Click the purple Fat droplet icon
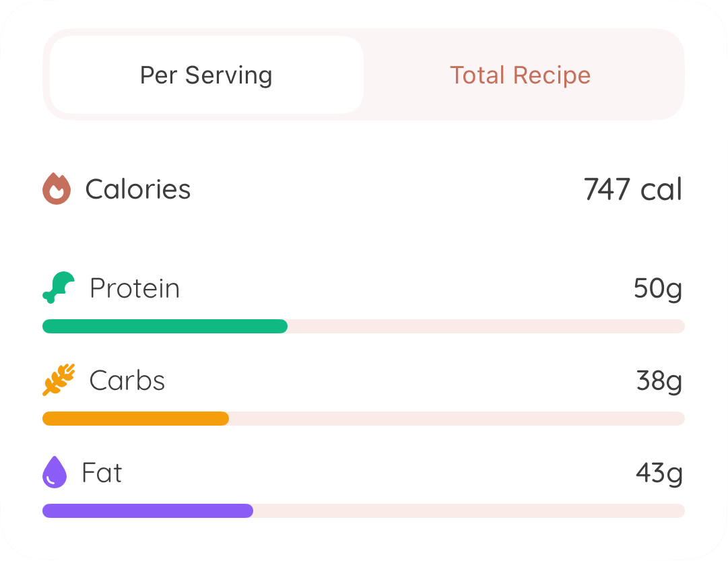 pyautogui.click(x=55, y=472)
